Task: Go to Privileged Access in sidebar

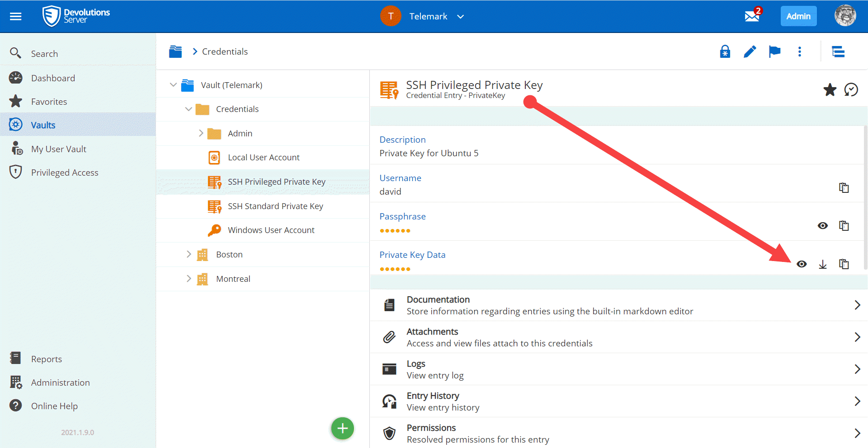Action: [64, 173]
